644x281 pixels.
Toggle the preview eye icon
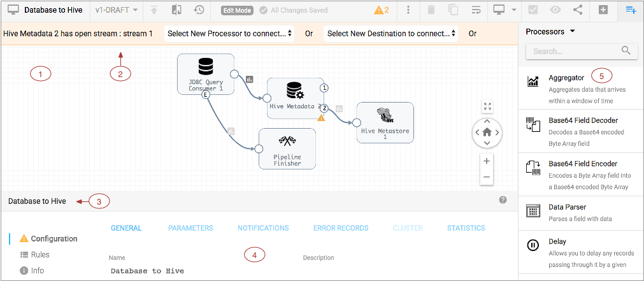coord(555,10)
